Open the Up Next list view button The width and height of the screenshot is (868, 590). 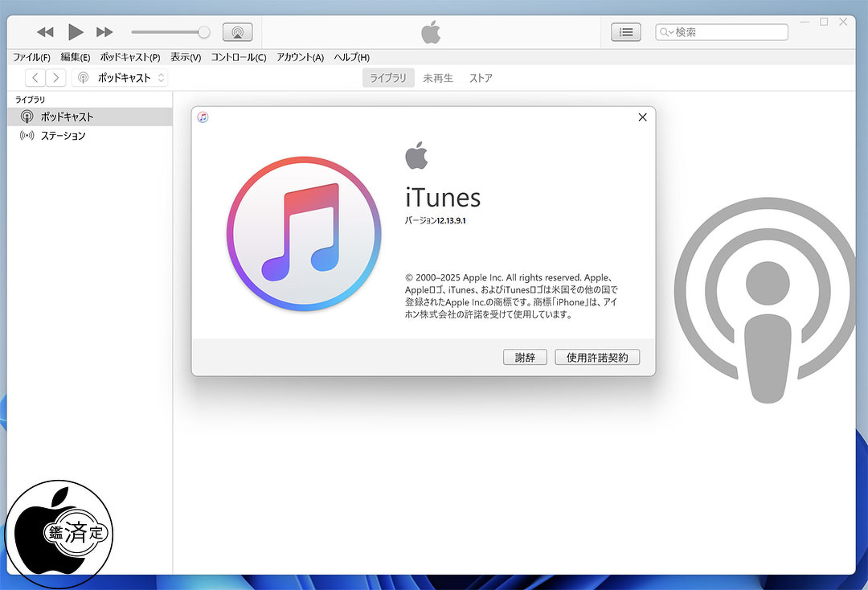click(x=626, y=32)
